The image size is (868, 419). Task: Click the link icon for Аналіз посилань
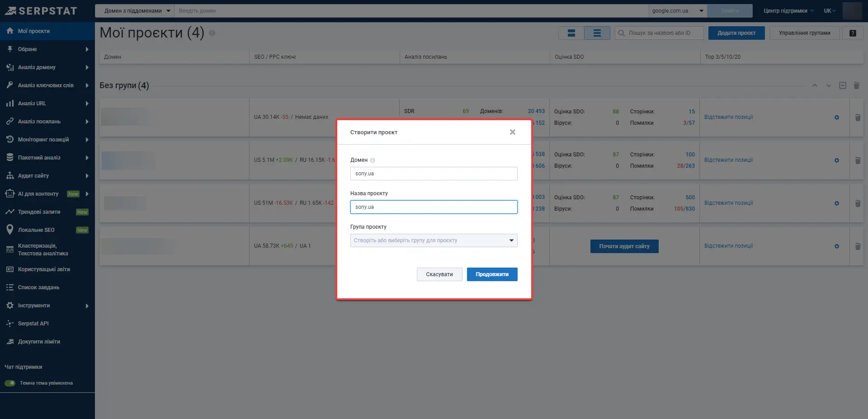(9, 121)
